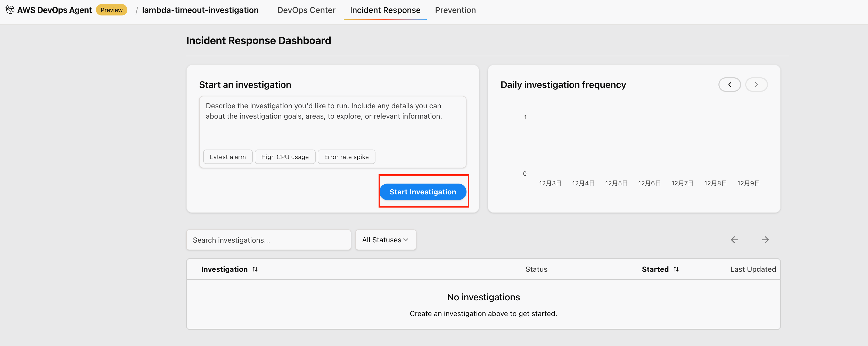Pick the High CPU usage suggestion

pyautogui.click(x=285, y=157)
